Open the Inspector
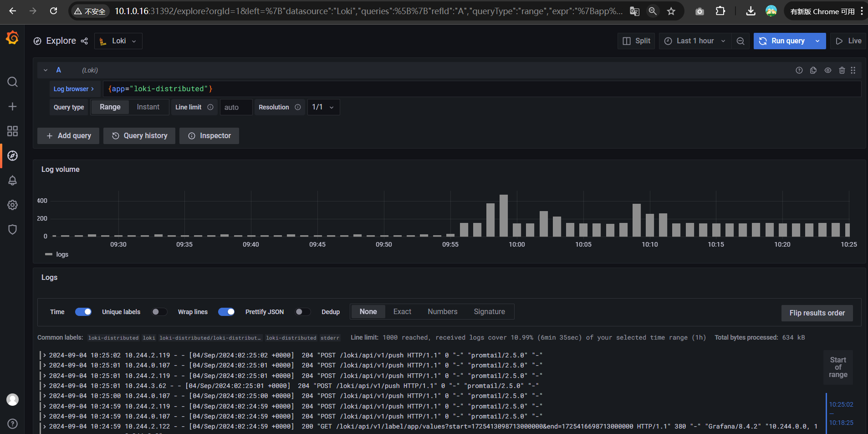Screen dimensions: 868x434 (209, 136)
